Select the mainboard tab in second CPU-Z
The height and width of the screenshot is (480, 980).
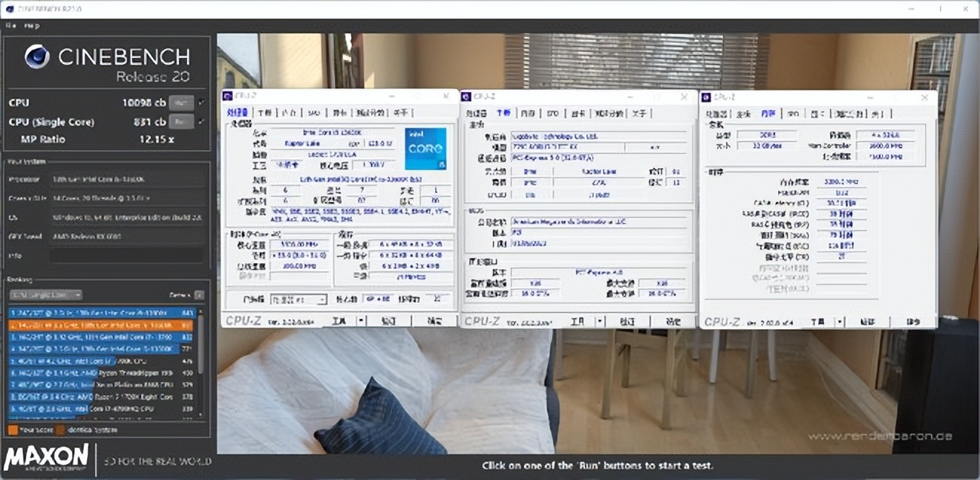pyautogui.click(x=503, y=113)
